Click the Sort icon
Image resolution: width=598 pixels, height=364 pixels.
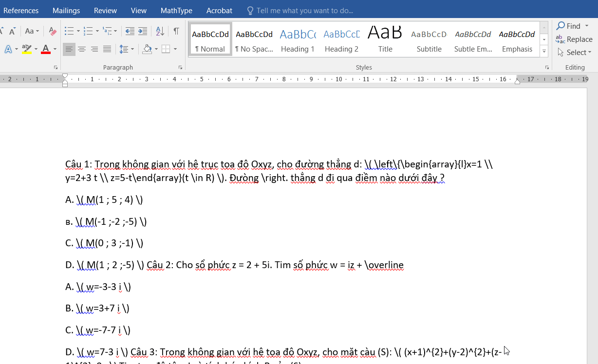point(160,31)
